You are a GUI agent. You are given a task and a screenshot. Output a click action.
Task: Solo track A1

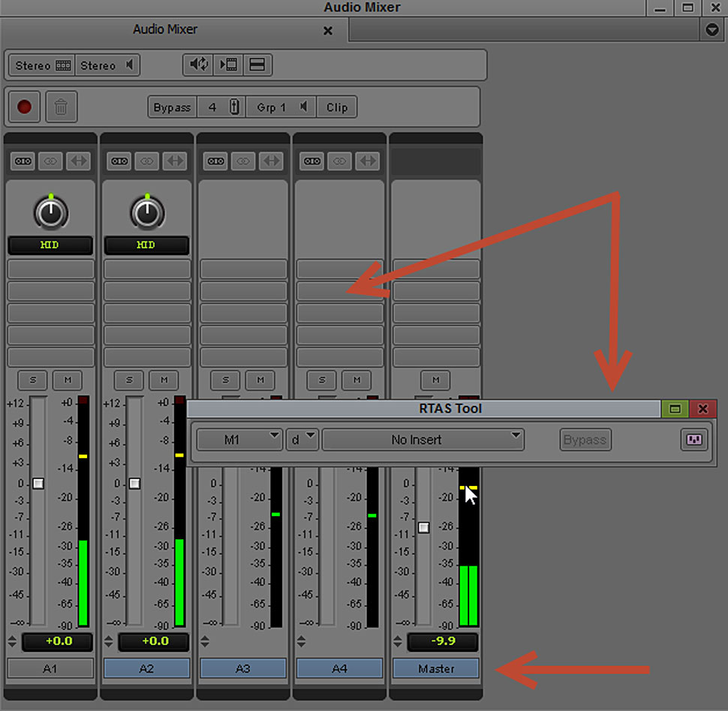[x=33, y=380]
